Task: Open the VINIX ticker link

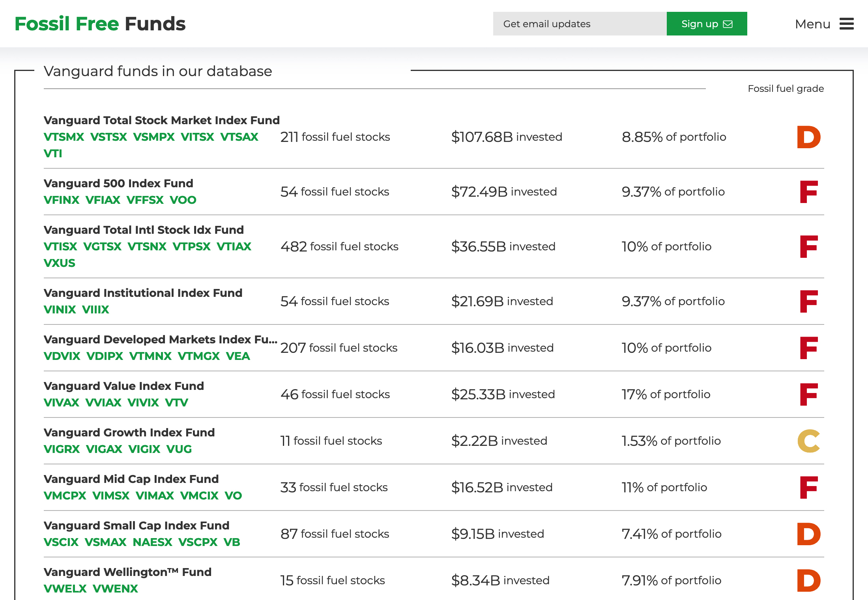Action: [60, 309]
